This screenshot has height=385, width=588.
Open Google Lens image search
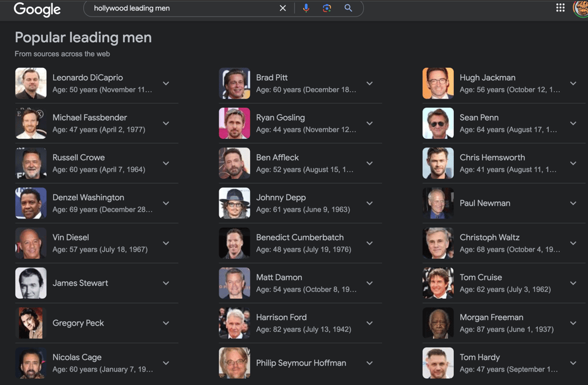tap(327, 9)
